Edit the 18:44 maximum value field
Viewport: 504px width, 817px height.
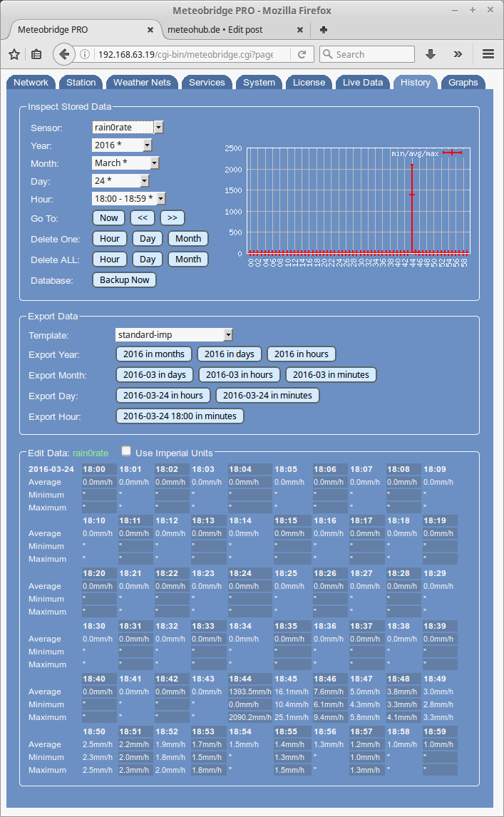[x=250, y=717]
